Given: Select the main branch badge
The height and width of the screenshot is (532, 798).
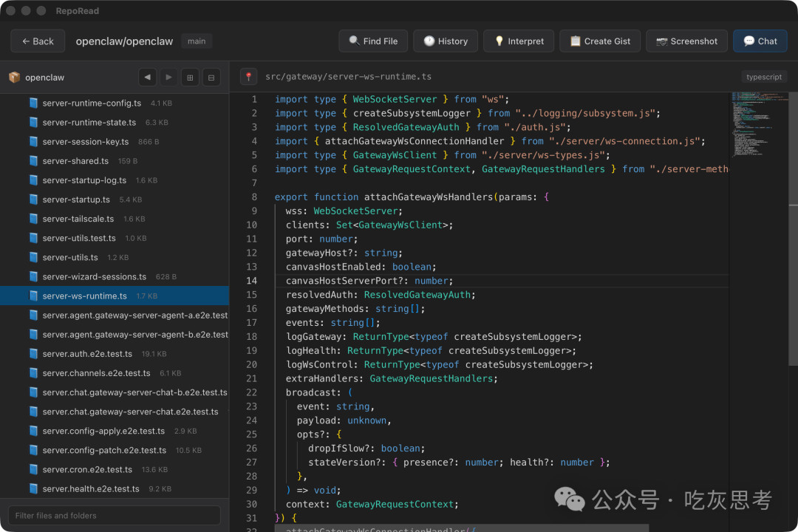Looking at the screenshot, I should point(197,41).
